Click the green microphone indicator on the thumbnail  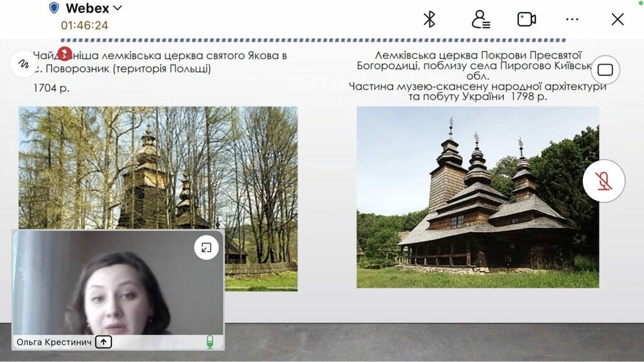click(210, 341)
